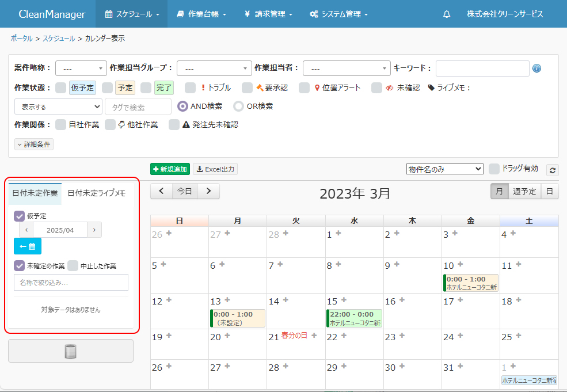
Task: Click the 新規追加 button
Action: [170, 169]
